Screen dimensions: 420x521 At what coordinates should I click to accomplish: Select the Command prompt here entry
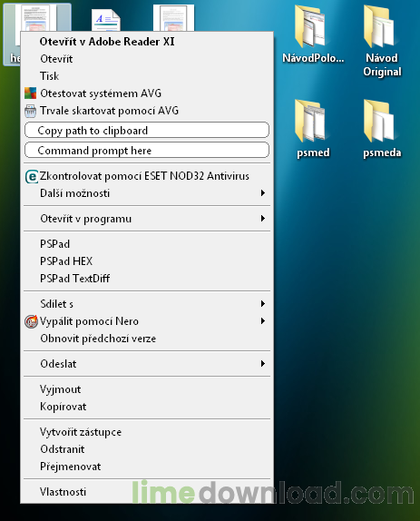click(x=147, y=151)
